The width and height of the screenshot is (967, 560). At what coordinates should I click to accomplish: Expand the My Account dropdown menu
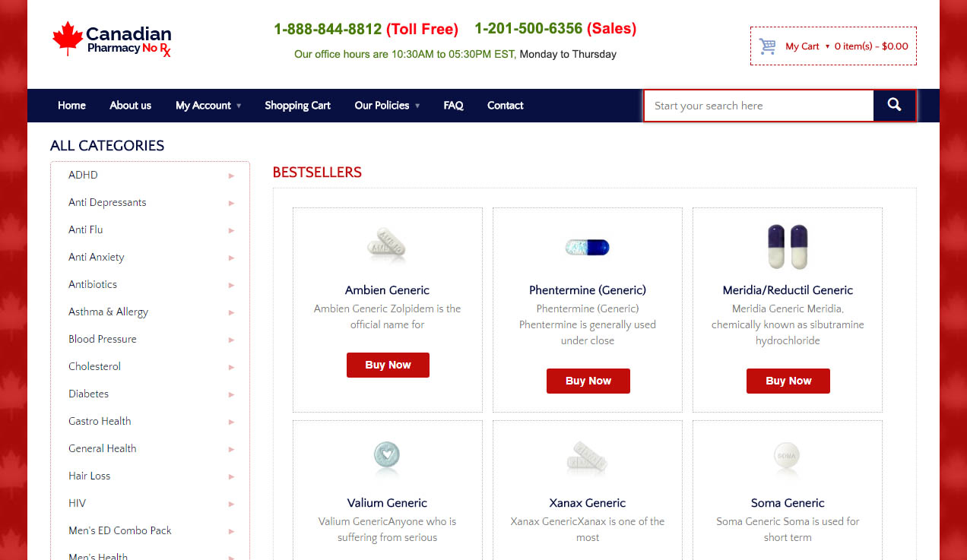[208, 106]
